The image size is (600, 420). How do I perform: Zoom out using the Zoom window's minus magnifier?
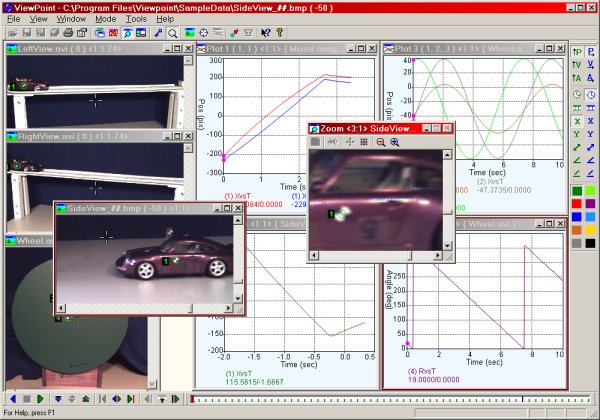click(x=381, y=142)
